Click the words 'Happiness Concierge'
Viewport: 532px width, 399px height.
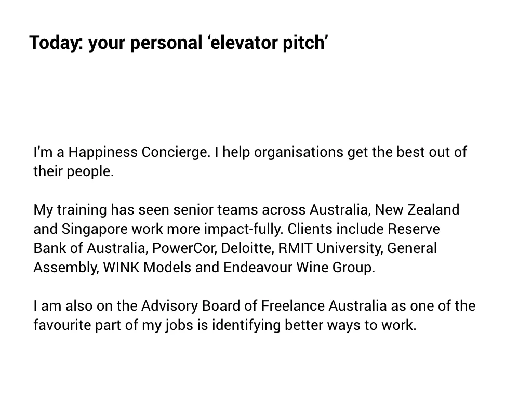[x=139, y=152]
